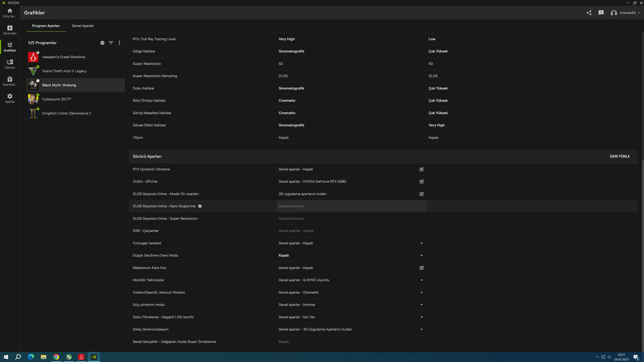Click the DLSS Kare Oluşturma Desteklenmiyor field
Screen dimensions: 644x362
352,206
